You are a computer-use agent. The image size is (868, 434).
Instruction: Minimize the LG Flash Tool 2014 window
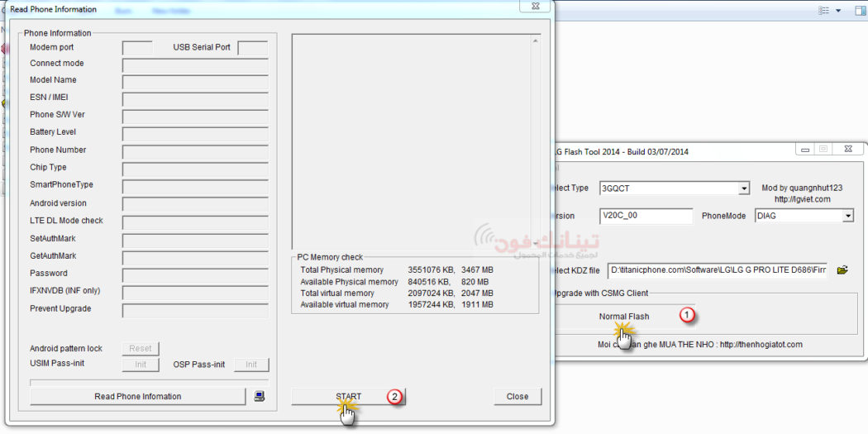[805, 149]
